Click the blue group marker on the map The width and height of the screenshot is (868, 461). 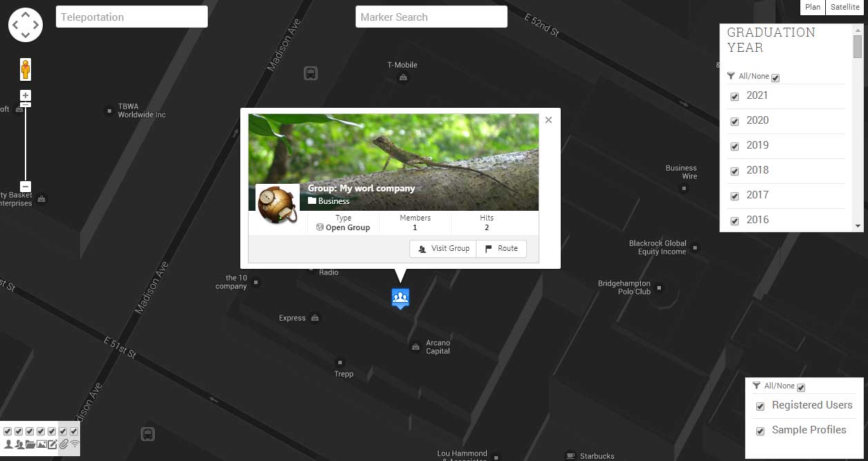(x=401, y=298)
